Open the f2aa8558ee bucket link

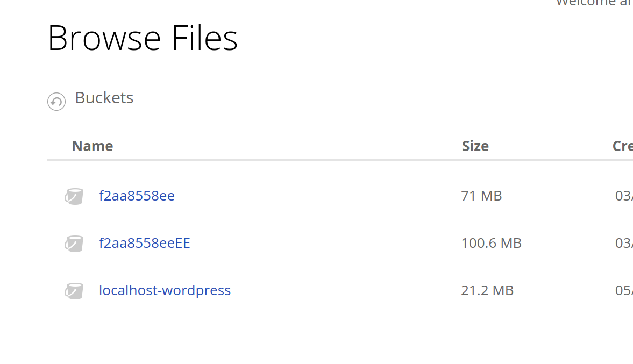137,196
